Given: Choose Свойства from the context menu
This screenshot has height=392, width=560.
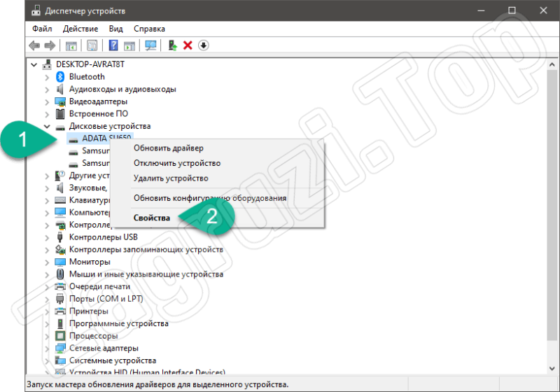Looking at the screenshot, I should coord(152,218).
